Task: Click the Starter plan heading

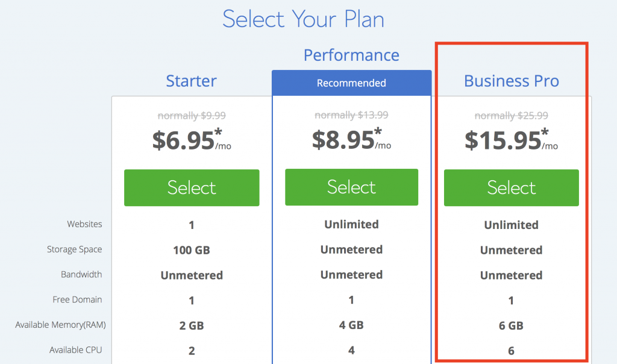Action: tap(191, 81)
